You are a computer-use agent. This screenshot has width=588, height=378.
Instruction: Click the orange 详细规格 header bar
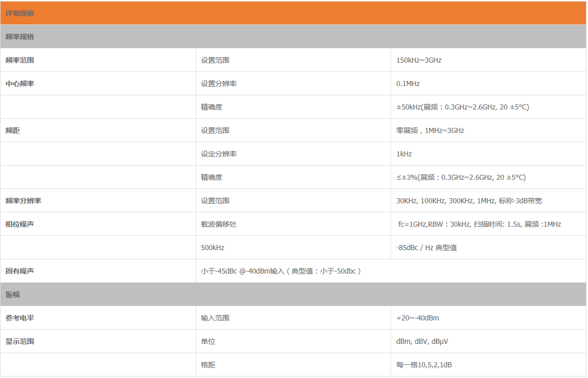point(293,13)
